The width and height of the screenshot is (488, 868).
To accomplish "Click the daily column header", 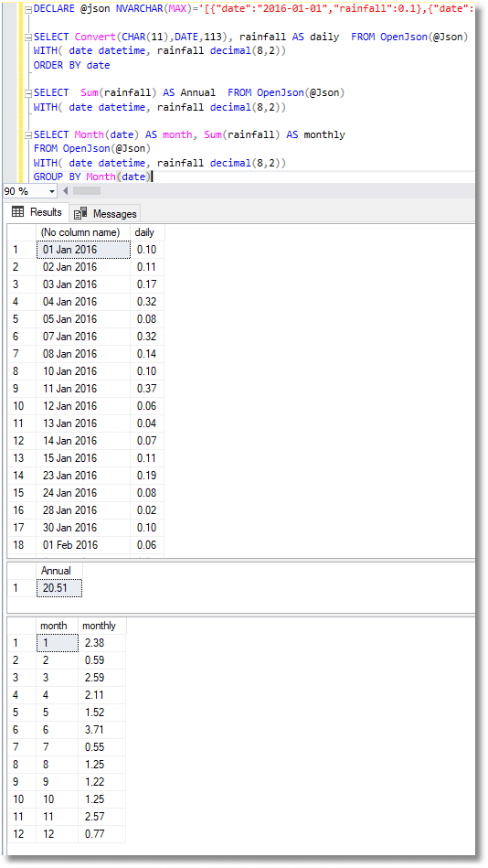I will (146, 232).
